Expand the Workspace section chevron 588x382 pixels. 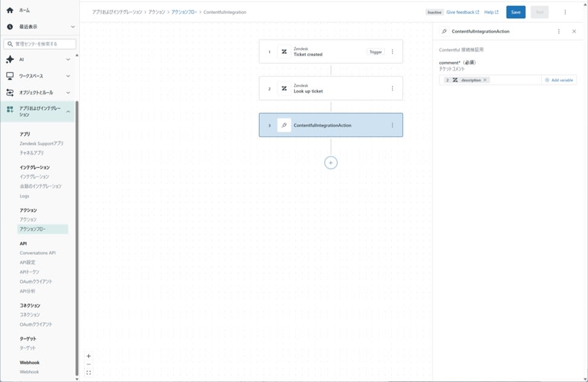68,76
